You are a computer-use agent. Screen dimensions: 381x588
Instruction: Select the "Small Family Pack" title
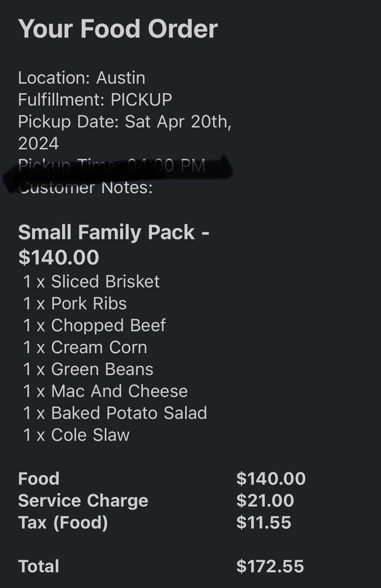click(106, 232)
